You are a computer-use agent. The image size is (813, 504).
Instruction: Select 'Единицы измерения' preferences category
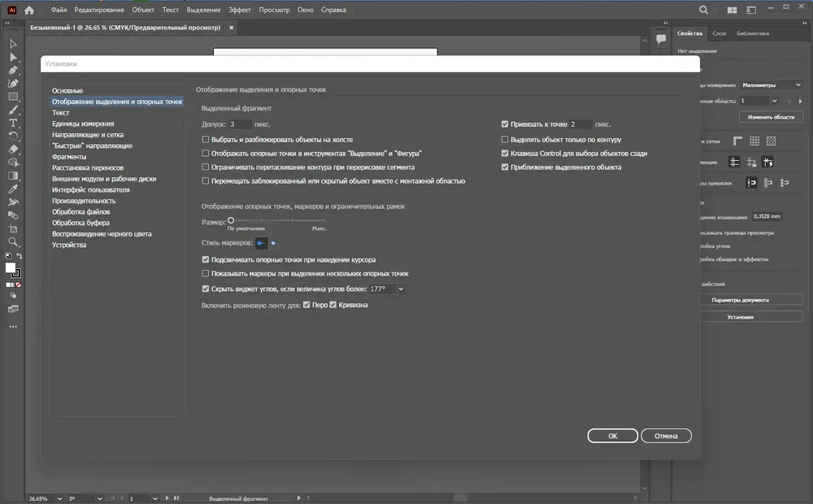coord(83,124)
